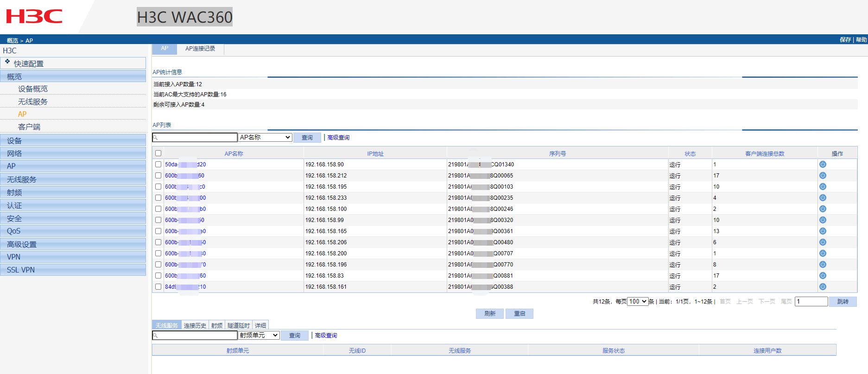
Task: Click the 重启 button below the AP list
Action: [x=520, y=314]
